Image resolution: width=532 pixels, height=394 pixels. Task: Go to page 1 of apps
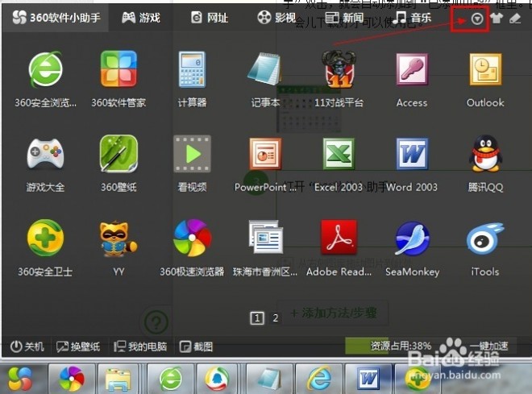[257, 317]
